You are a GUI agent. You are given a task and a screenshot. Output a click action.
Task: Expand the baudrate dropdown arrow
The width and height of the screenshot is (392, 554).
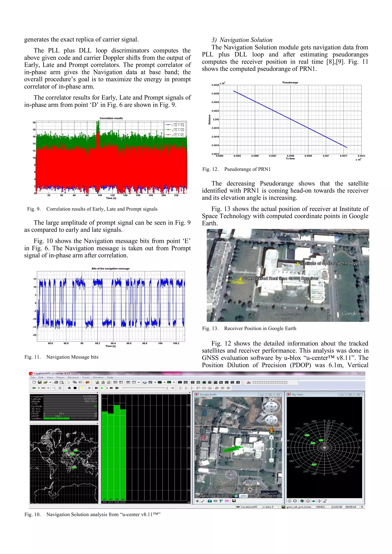(x=48, y=388)
